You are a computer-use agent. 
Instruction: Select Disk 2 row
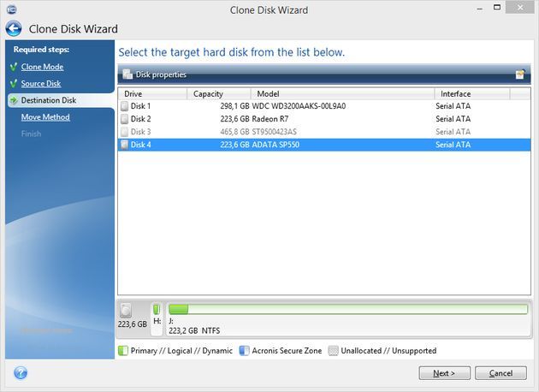click(x=324, y=119)
